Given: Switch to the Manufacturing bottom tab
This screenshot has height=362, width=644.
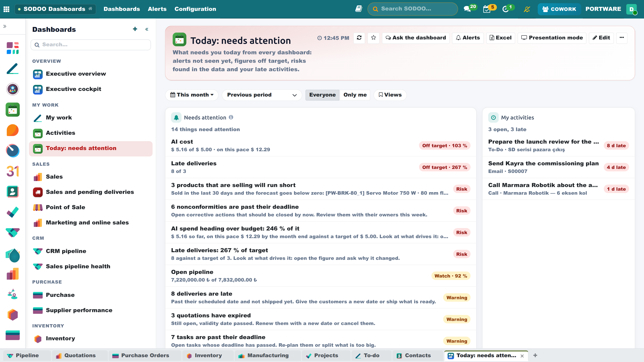Looking at the screenshot, I should [268, 355].
